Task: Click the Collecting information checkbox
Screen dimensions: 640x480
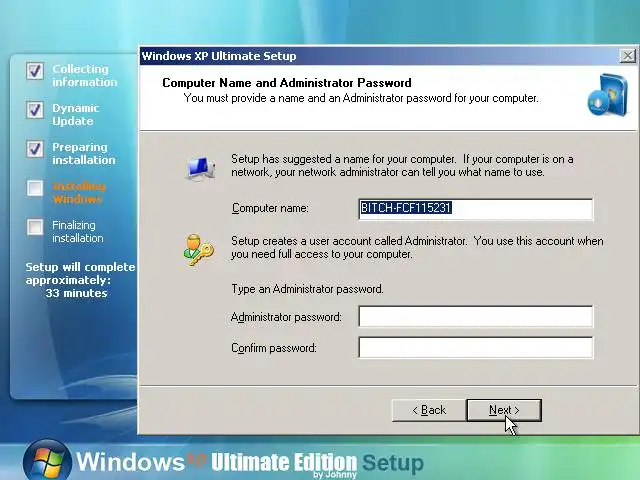Action: [x=35, y=71]
